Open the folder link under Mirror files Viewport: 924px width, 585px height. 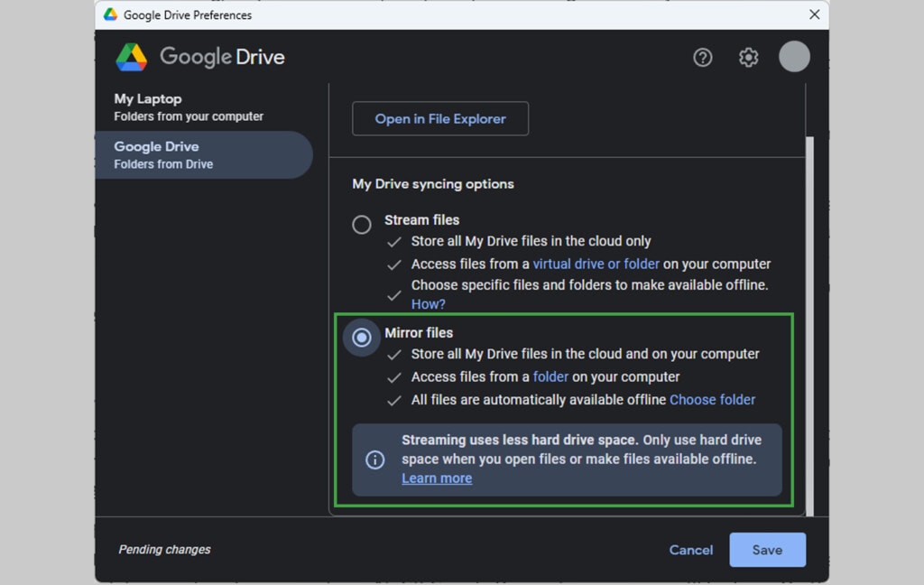coord(550,376)
